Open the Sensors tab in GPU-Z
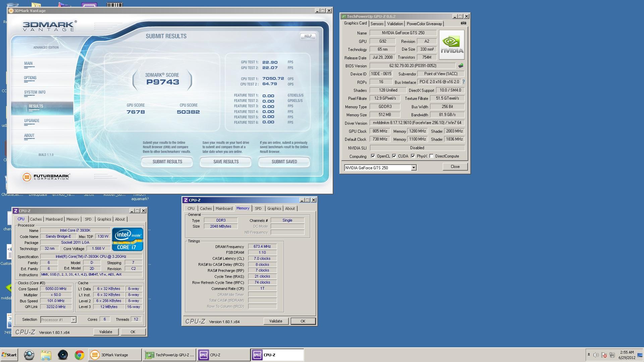 [x=377, y=24]
